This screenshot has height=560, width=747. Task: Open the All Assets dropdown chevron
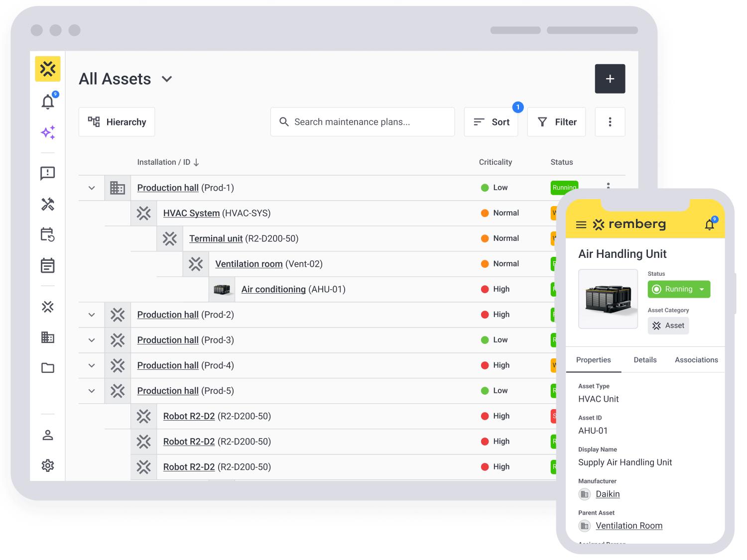click(167, 79)
